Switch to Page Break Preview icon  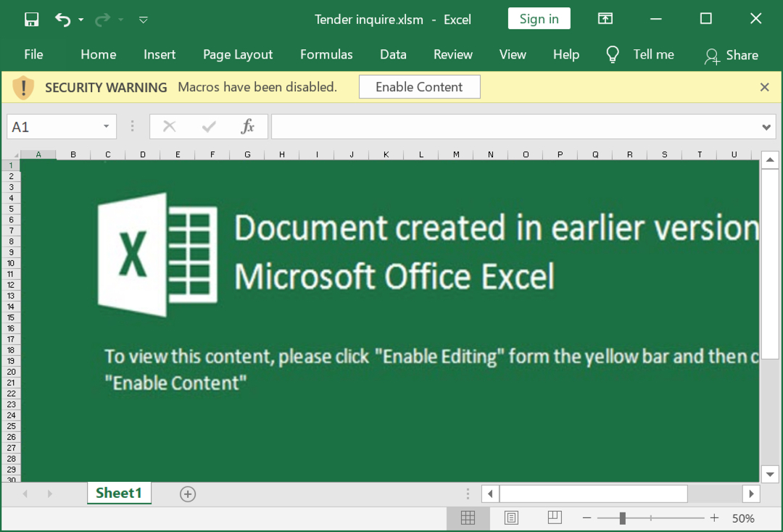tap(555, 518)
